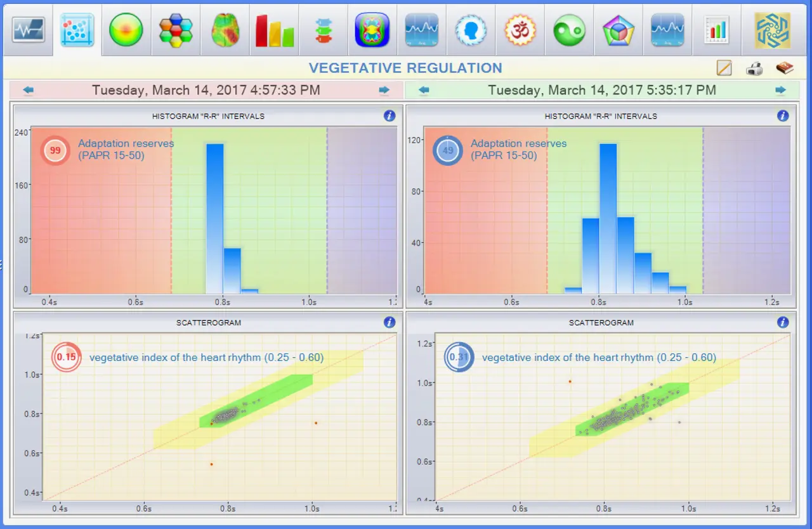Click the adaptation reserves gauge showing 99
Image resolution: width=812 pixels, height=529 pixels.
pos(55,150)
